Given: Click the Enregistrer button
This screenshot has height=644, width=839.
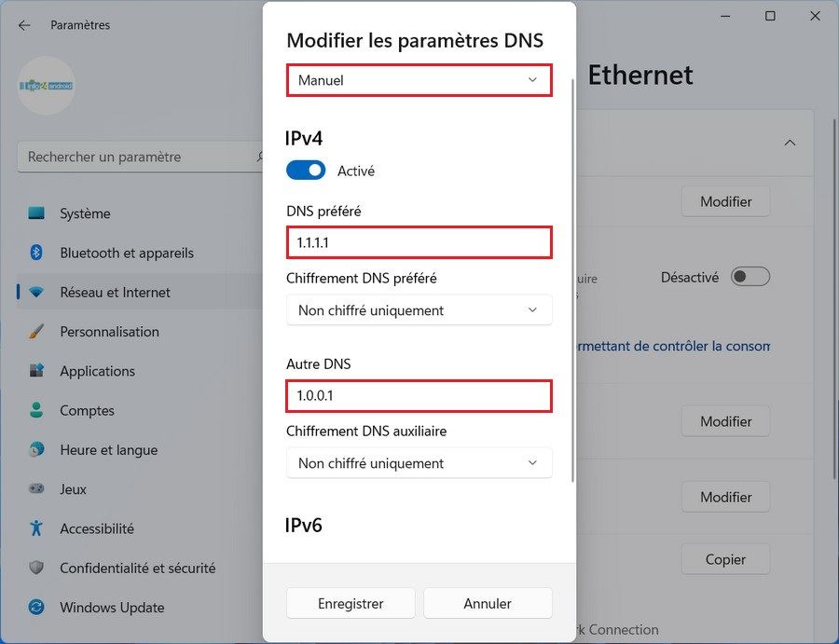Looking at the screenshot, I should click(x=351, y=603).
